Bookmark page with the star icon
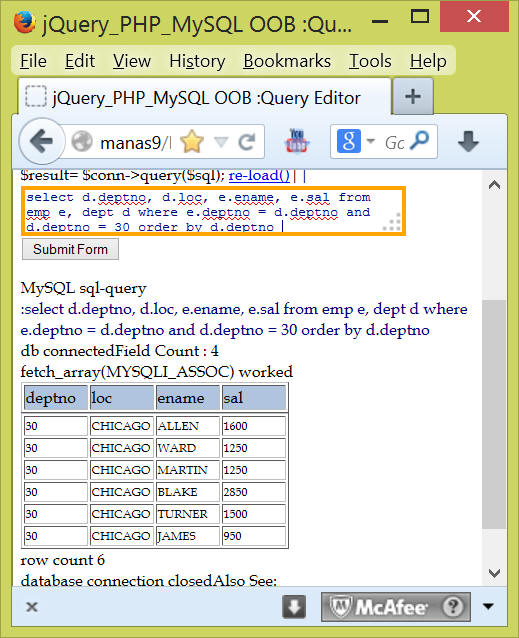Screen dimensions: 519x638 pyautogui.click(x=192, y=142)
